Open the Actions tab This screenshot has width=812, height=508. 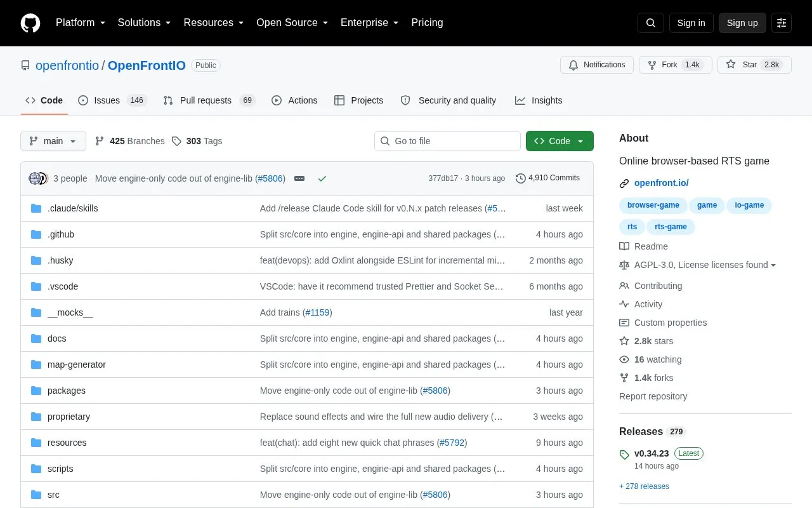[x=294, y=100]
